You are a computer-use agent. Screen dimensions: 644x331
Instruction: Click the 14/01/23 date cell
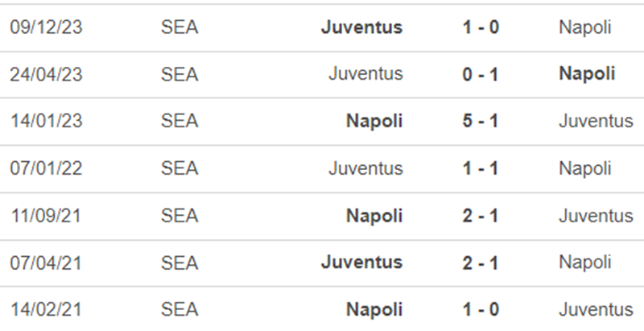click(46, 121)
